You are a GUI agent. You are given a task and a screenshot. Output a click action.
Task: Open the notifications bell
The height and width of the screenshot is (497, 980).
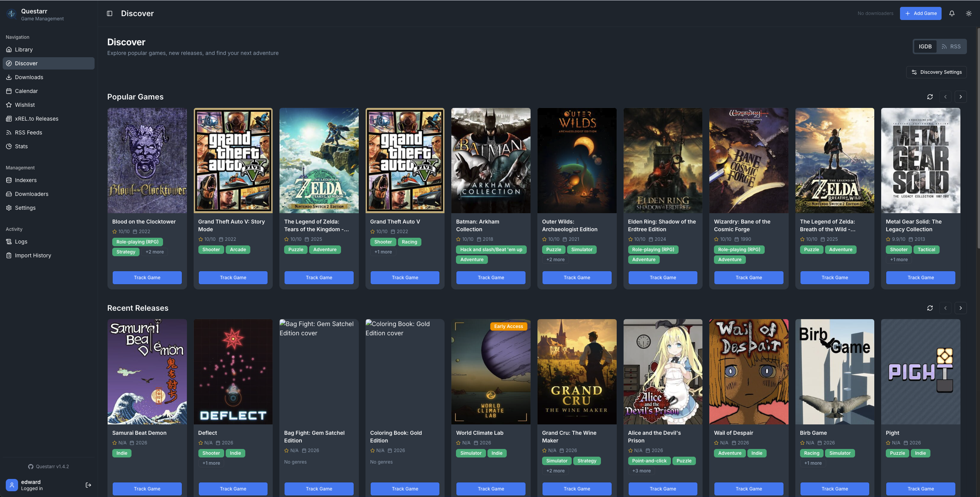point(952,13)
